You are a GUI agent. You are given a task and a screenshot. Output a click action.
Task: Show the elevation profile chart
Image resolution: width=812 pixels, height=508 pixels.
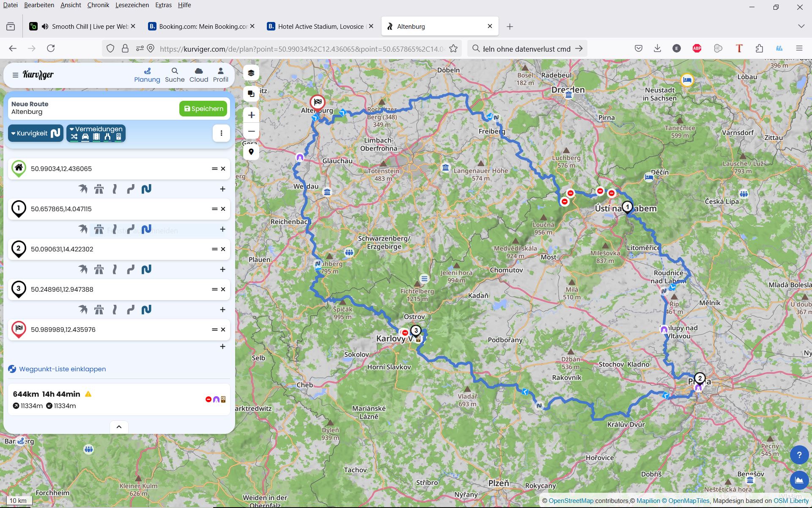799,480
